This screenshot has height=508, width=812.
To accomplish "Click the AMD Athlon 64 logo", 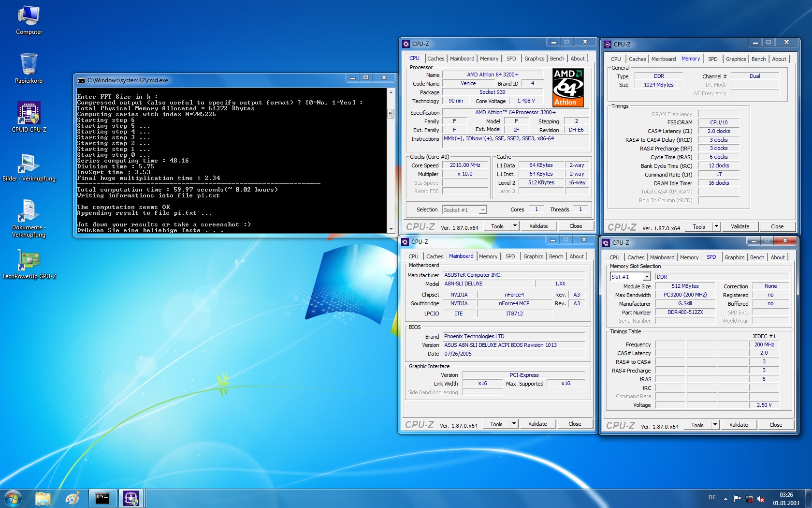I will point(568,88).
